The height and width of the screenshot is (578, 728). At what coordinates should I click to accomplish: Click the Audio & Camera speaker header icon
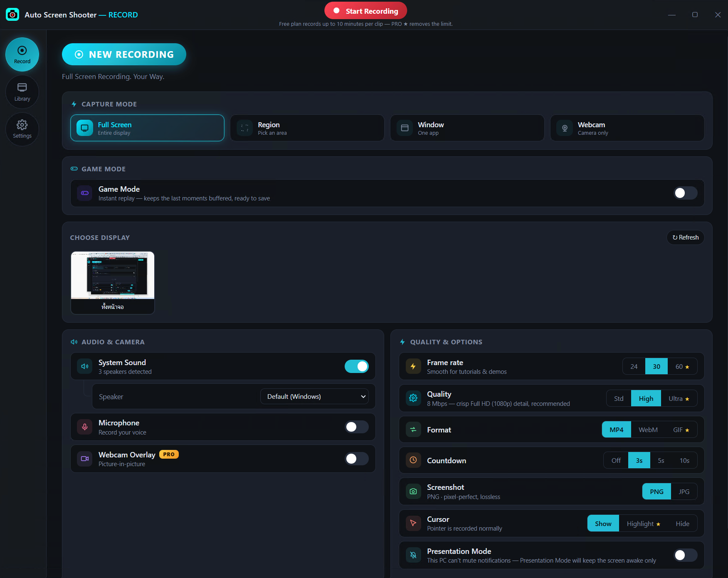[74, 342]
